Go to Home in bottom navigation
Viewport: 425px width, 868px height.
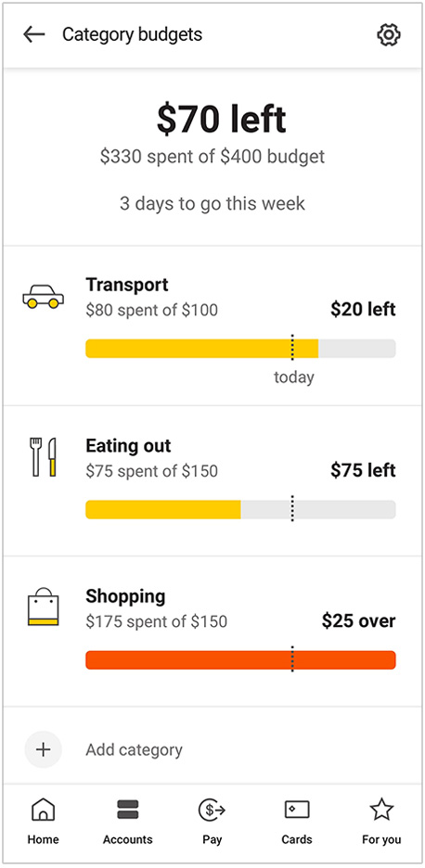pyautogui.click(x=44, y=822)
